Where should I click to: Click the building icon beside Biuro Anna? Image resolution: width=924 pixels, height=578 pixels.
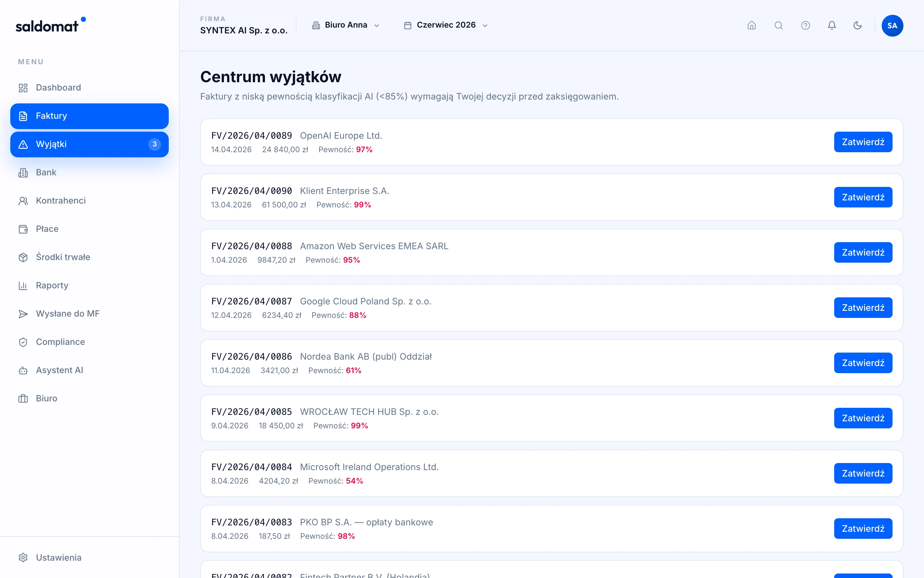316,26
